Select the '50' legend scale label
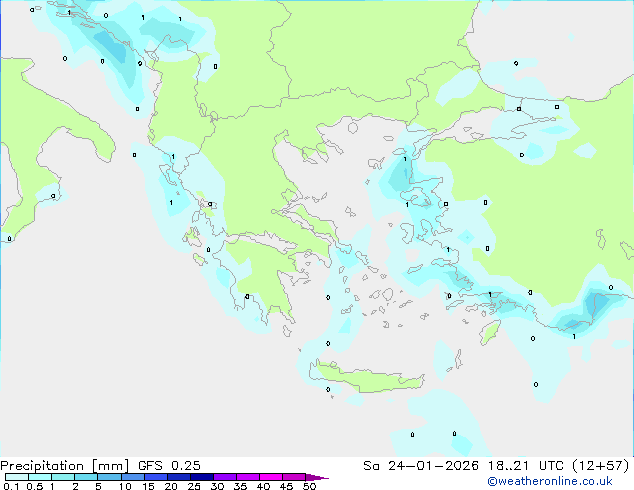Screen dimensions: 634x490 pos(309,486)
